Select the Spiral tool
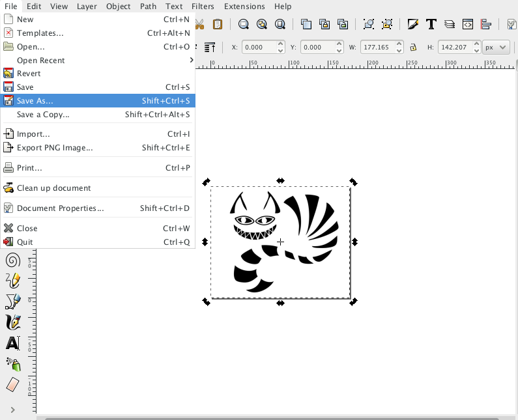518x420 pixels. (x=13, y=260)
